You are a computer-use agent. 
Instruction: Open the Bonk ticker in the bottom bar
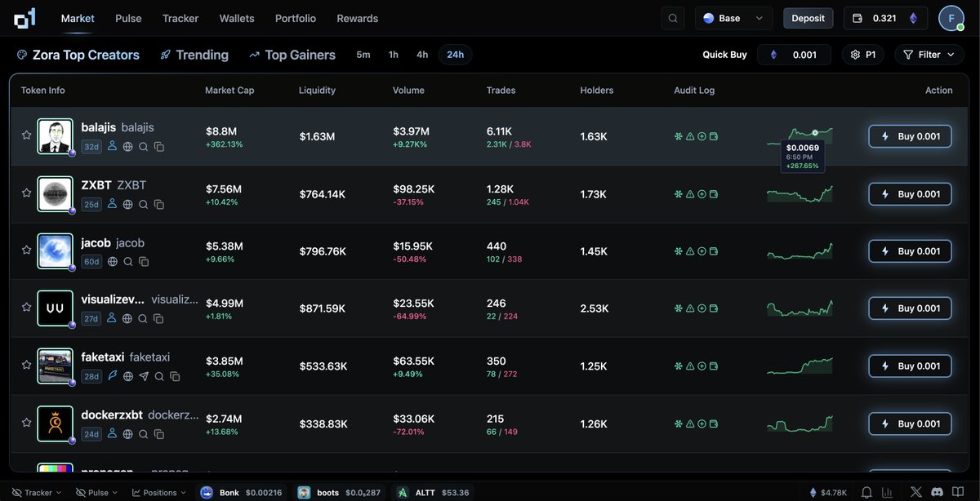(x=243, y=493)
